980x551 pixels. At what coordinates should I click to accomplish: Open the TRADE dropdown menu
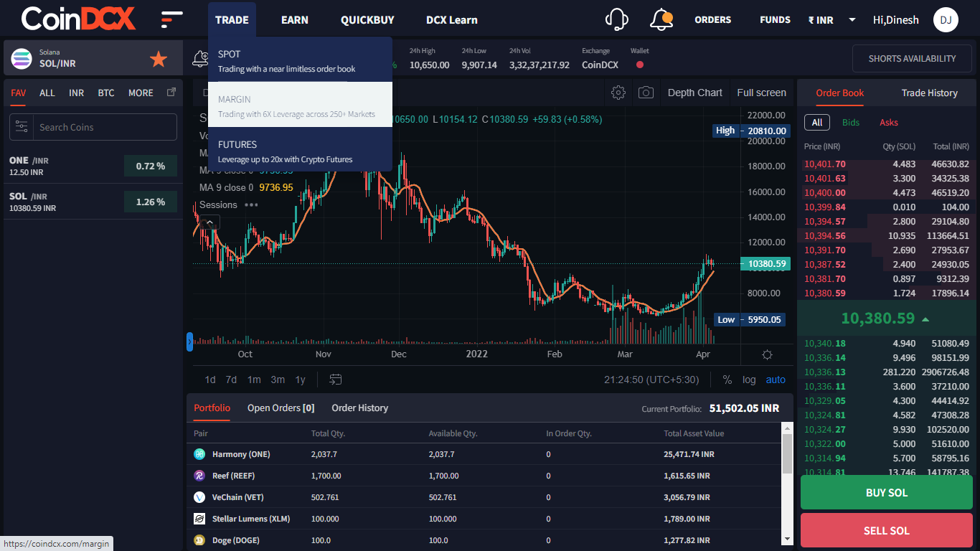(x=232, y=19)
